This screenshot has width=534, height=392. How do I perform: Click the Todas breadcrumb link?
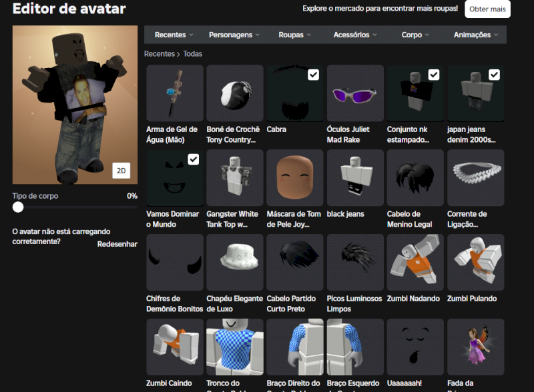pyautogui.click(x=192, y=54)
